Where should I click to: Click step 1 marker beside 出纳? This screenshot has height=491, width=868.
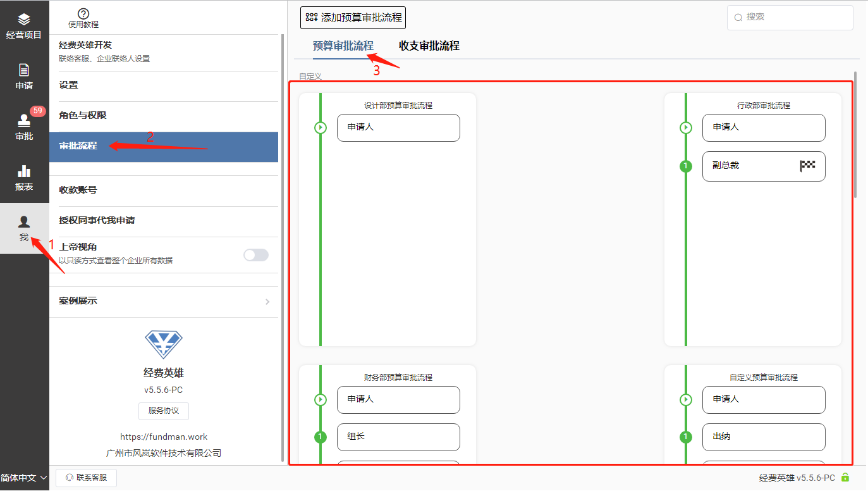click(x=686, y=437)
